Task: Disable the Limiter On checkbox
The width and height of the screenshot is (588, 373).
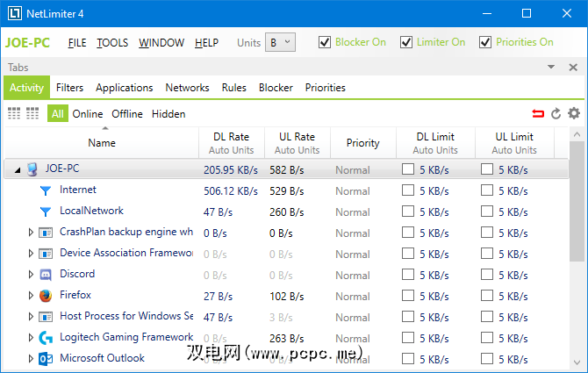Action: point(405,42)
